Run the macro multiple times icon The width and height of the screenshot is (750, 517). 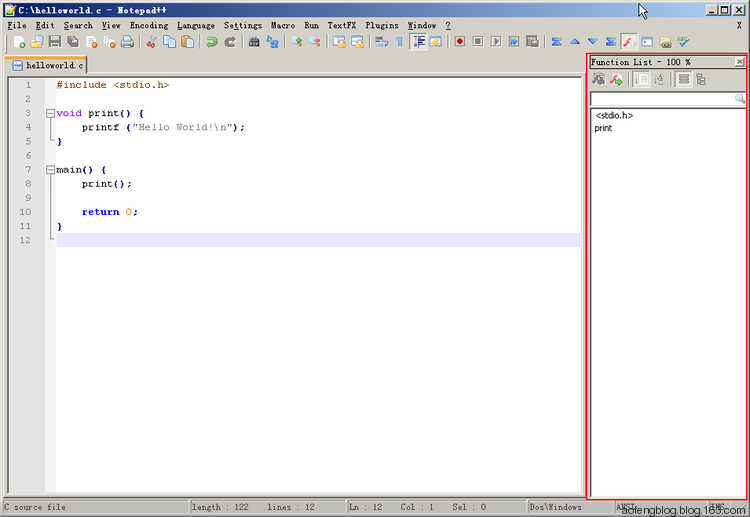pyautogui.click(x=514, y=42)
